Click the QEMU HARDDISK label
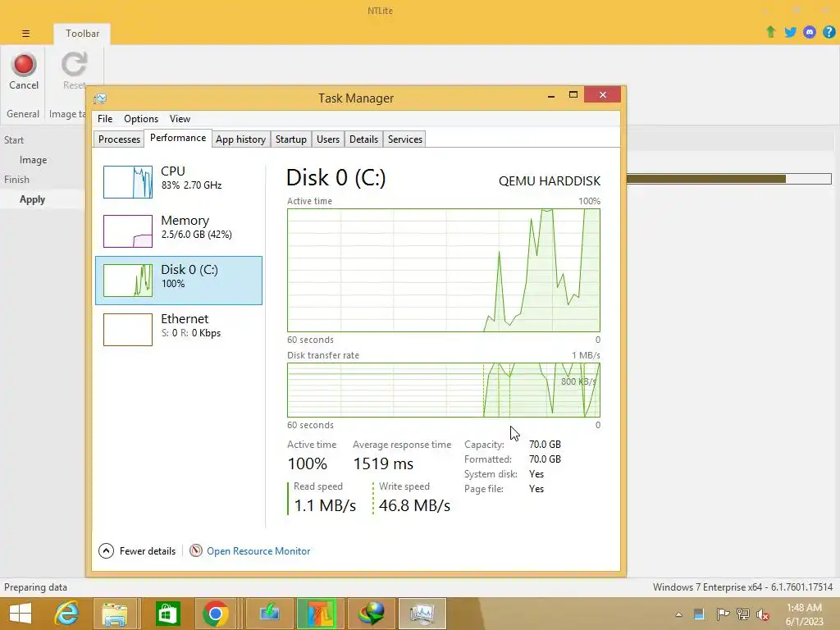 pyautogui.click(x=550, y=181)
